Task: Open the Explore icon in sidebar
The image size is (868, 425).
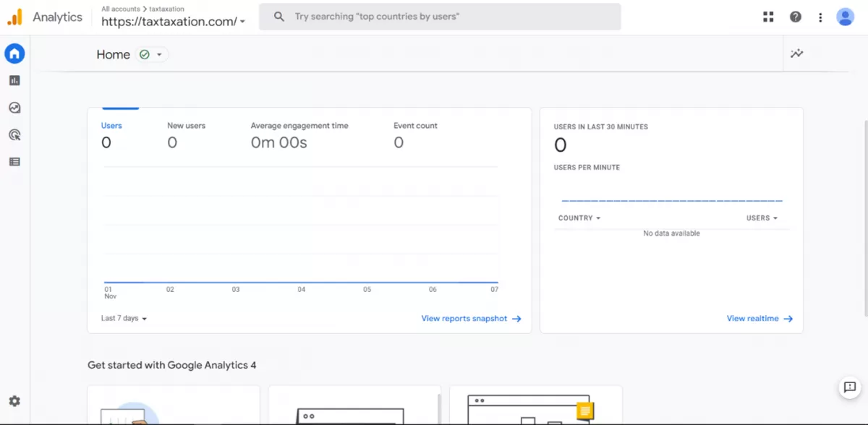Action: (14, 108)
